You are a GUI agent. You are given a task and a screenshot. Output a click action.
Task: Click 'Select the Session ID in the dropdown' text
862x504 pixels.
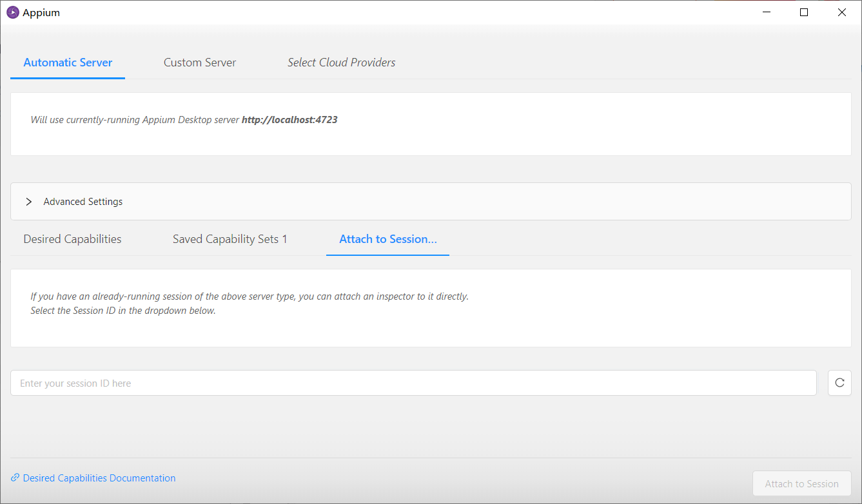click(x=123, y=311)
